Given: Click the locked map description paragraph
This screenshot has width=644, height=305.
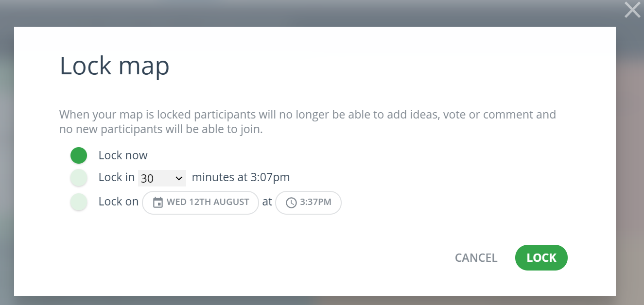Looking at the screenshot, I should pyautogui.click(x=307, y=122).
